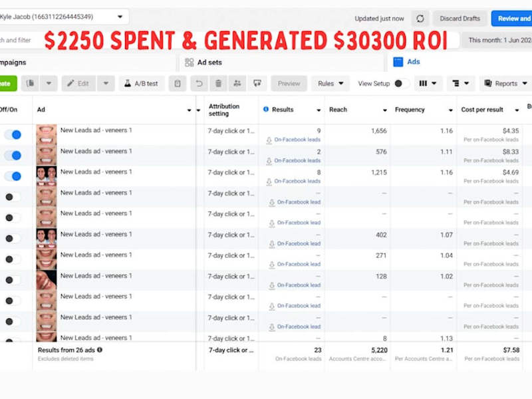Click the A/B test flask button

(142, 84)
